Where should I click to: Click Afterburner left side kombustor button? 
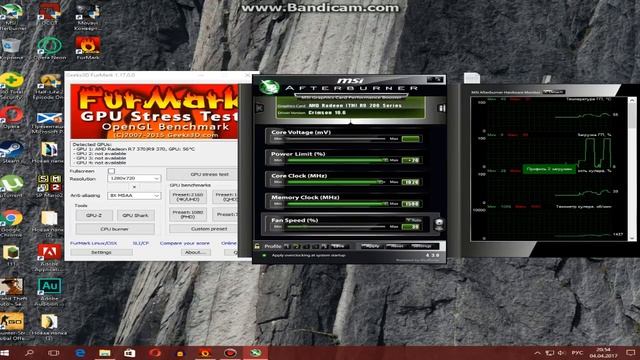tap(259, 108)
